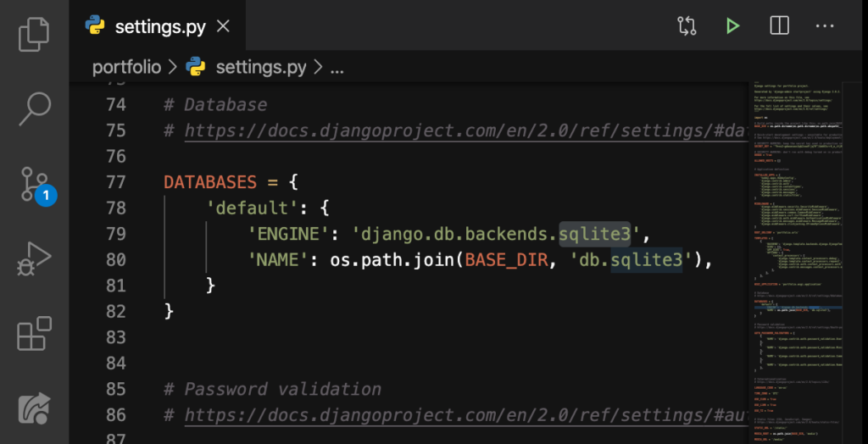The width and height of the screenshot is (868, 444).
Task: Open Source Control view with badge 1
Action: click(x=37, y=185)
